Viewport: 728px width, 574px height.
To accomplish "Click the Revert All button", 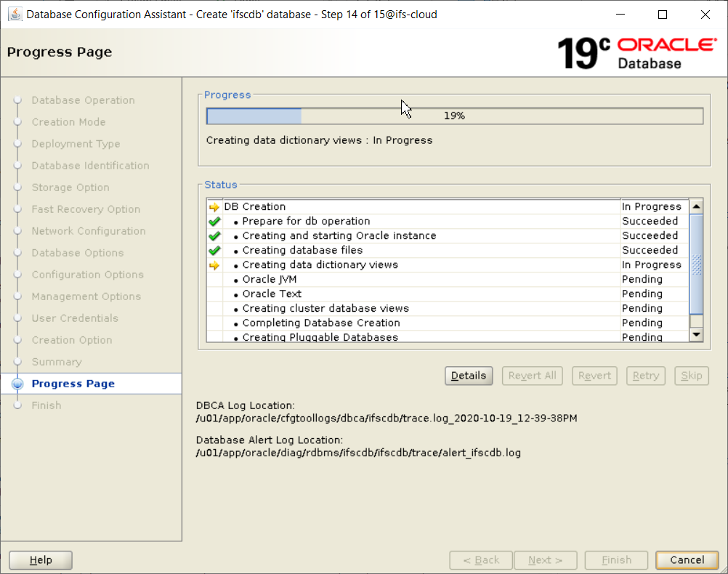I will click(532, 376).
